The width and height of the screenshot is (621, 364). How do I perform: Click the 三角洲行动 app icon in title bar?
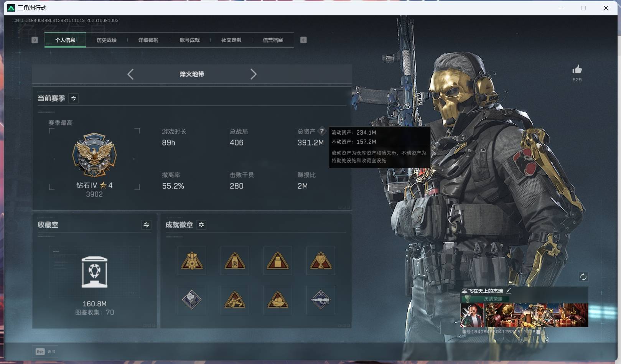[x=11, y=8]
